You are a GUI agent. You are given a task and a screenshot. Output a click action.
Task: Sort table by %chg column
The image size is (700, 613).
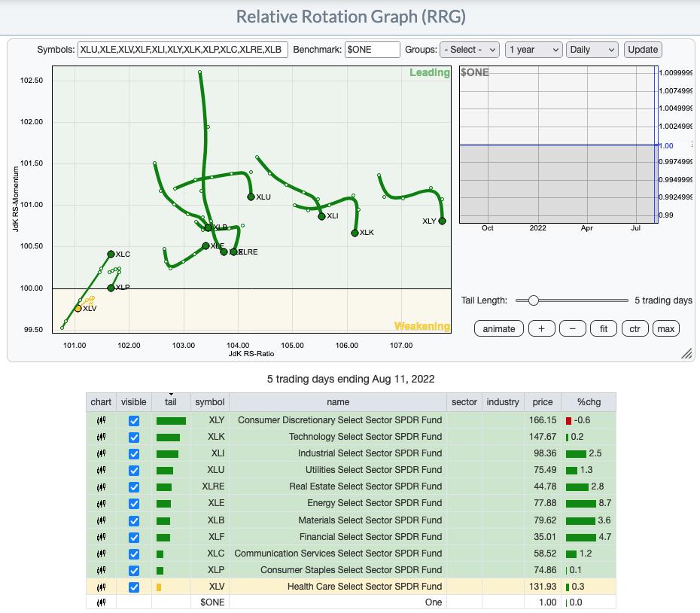pyautogui.click(x=589, y=402)
